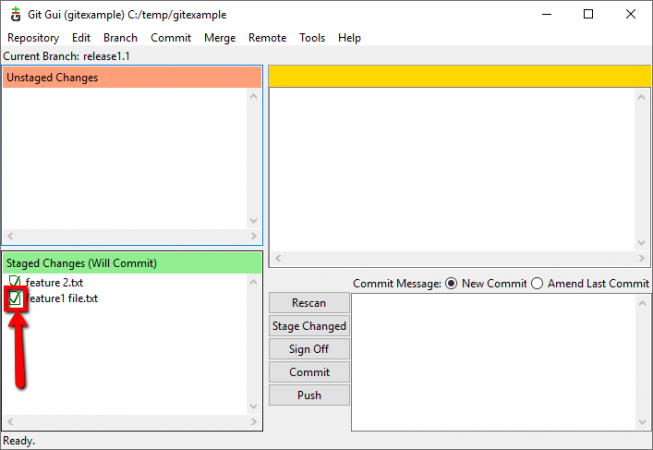The width and height of the screenshot is (653, 450).
Task: Click the Git Gui title bar icon
Action: [15, 14]
